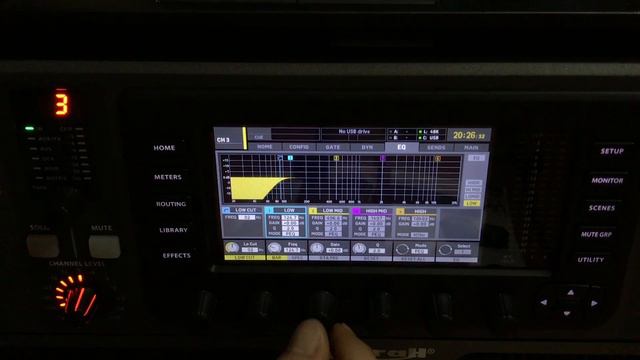Select the cyan band 1 handle on graph
This screenshot has height=360, width=640.
point(290,158)
